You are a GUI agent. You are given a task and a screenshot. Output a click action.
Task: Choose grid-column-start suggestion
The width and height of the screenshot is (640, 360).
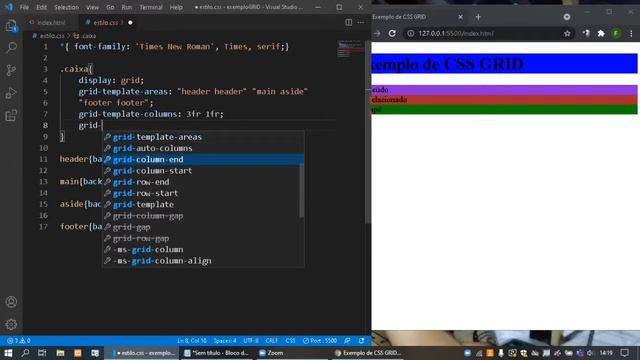203,171
